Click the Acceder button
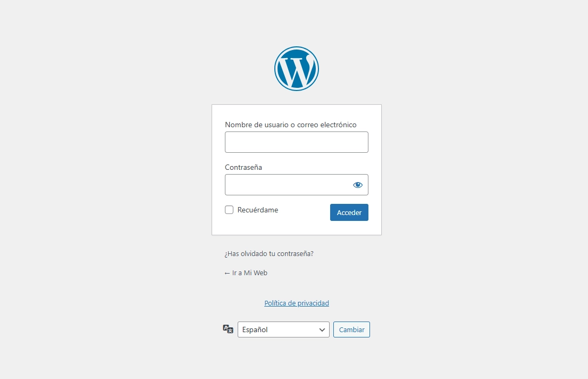 point(349,212)
